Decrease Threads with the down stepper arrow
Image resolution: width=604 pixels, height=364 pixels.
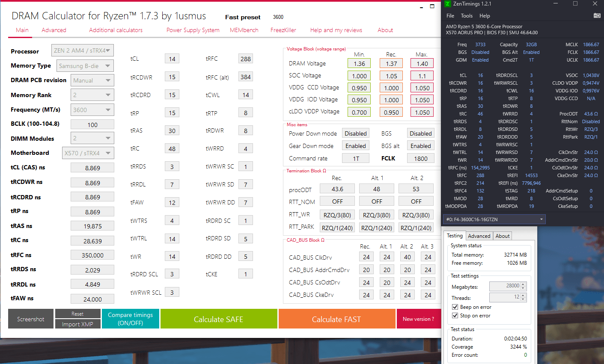point(523,299)
